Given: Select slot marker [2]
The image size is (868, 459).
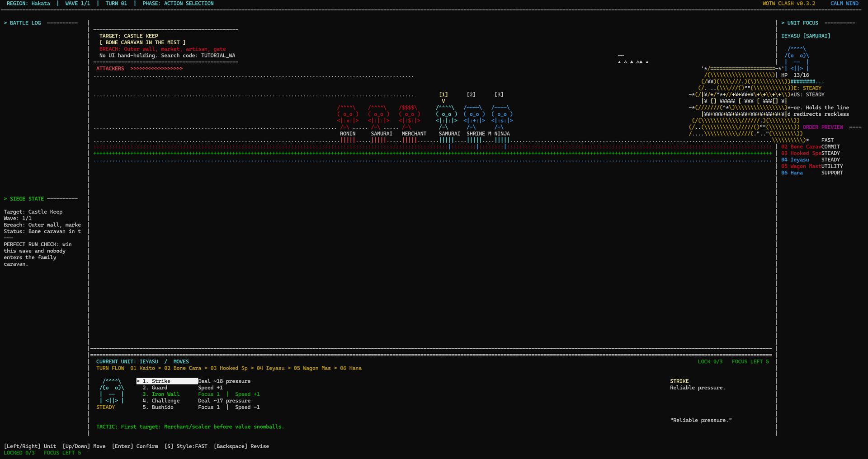Looking at the screenshot, I should point(471,94).
